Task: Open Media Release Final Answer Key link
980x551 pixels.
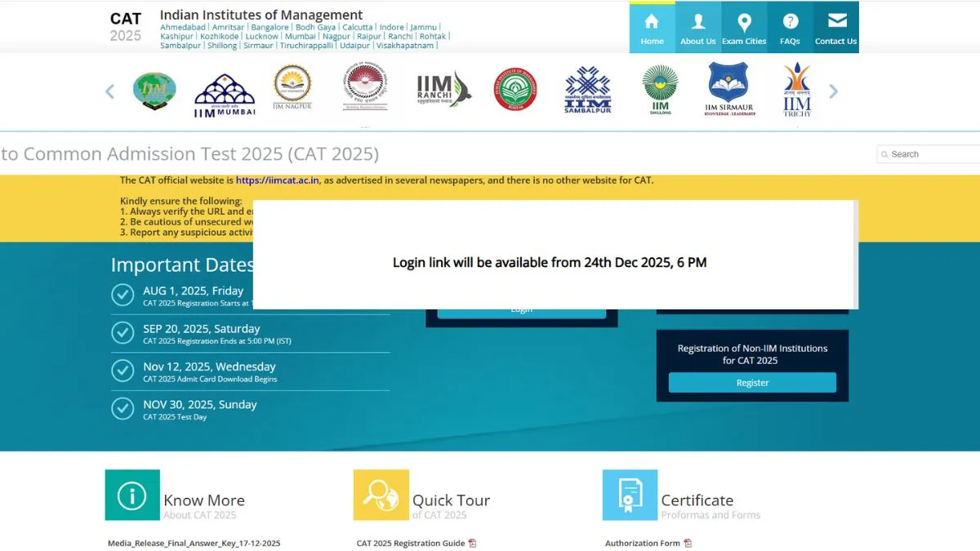Action: pyautogui.click(x=194, y=544)
